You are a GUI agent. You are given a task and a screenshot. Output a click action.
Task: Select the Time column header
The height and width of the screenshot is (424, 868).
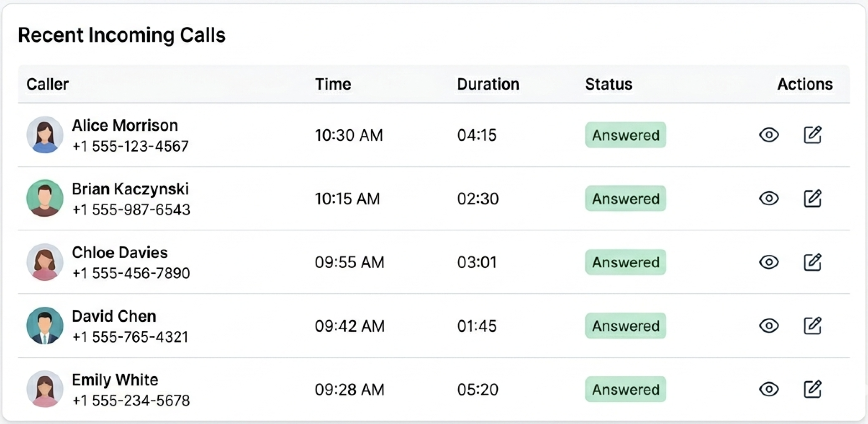[x=333, y=84]
